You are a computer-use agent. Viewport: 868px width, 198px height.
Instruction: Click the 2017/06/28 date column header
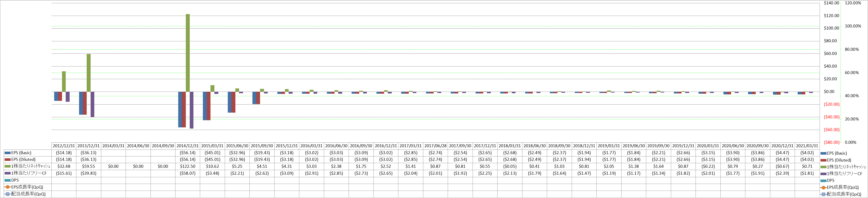click(x=435, y=146)
